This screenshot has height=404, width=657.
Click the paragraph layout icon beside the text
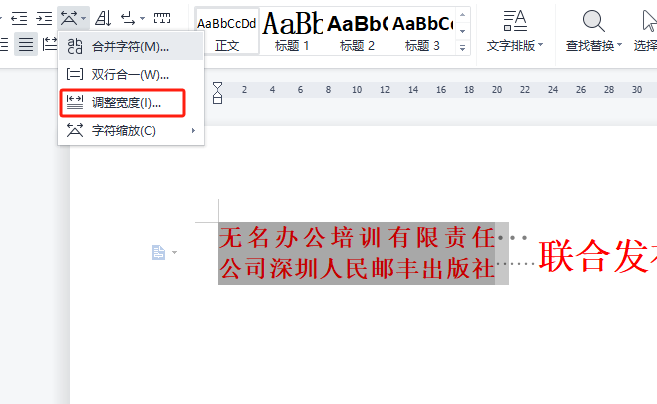click(x=158, y=253)
